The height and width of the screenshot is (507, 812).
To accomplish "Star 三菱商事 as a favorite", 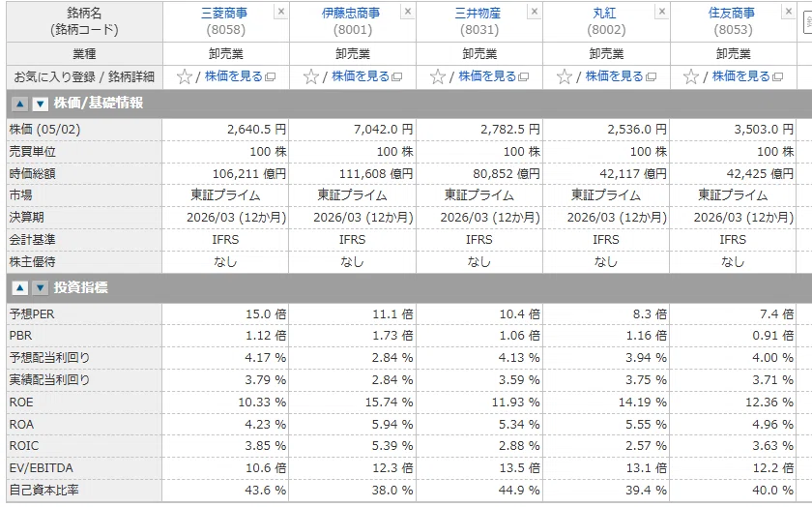I will [x=185, y=76].
